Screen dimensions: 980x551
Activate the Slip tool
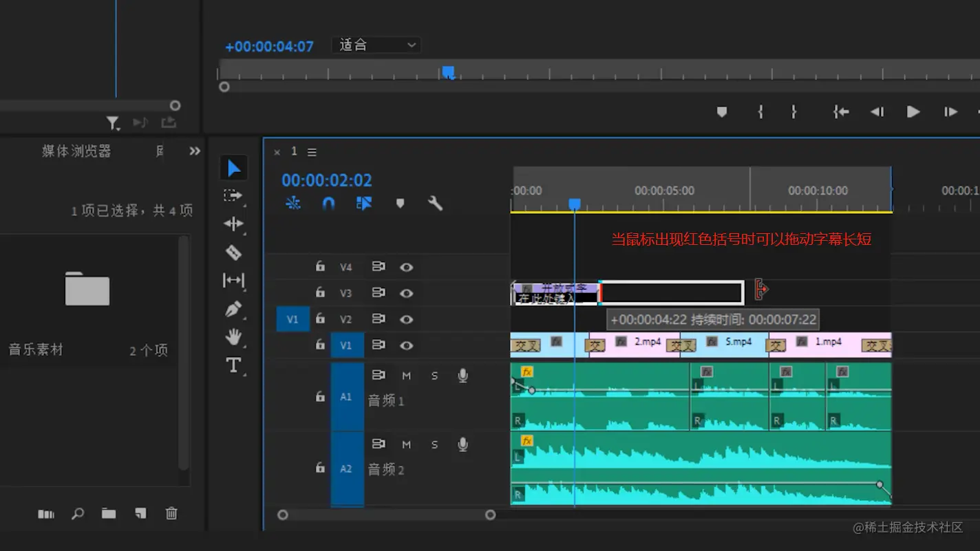click(x=233, y=280)
